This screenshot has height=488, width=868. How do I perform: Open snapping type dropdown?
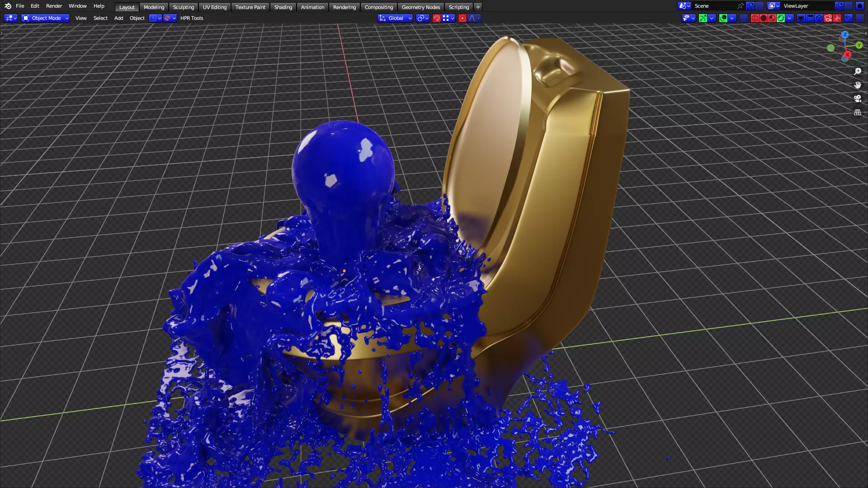[x=448, y=18]
